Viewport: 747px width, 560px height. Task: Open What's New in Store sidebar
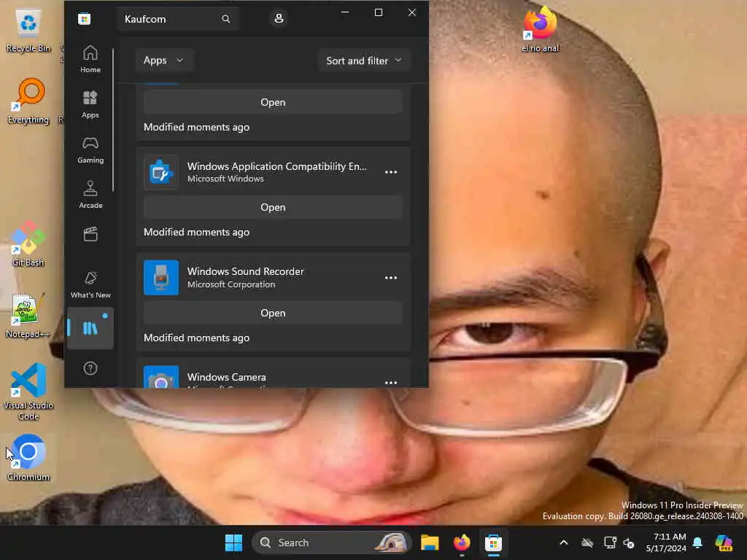[90, 285]
